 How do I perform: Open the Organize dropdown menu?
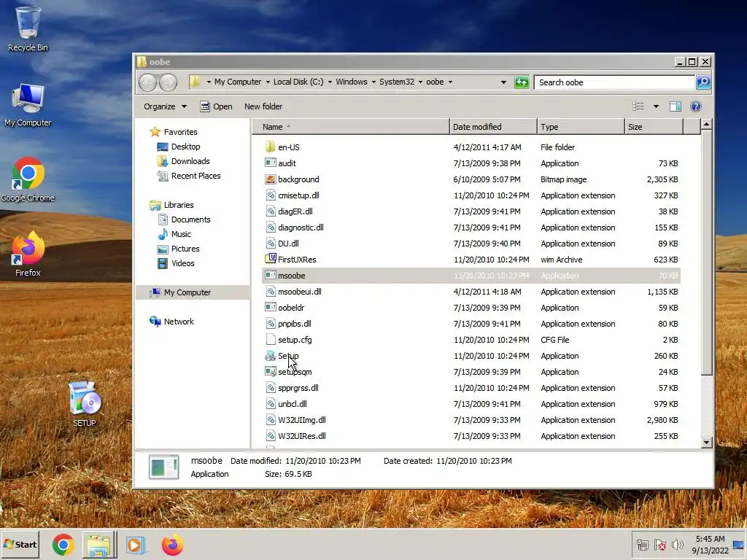165,106
